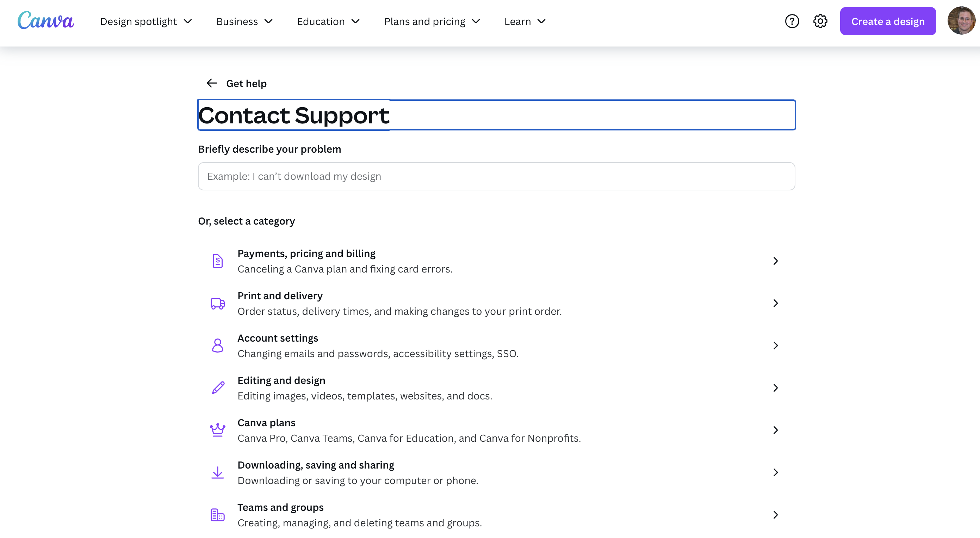
Task: Click 'Editing images, videos, templates' description
Action: (365, 396)
